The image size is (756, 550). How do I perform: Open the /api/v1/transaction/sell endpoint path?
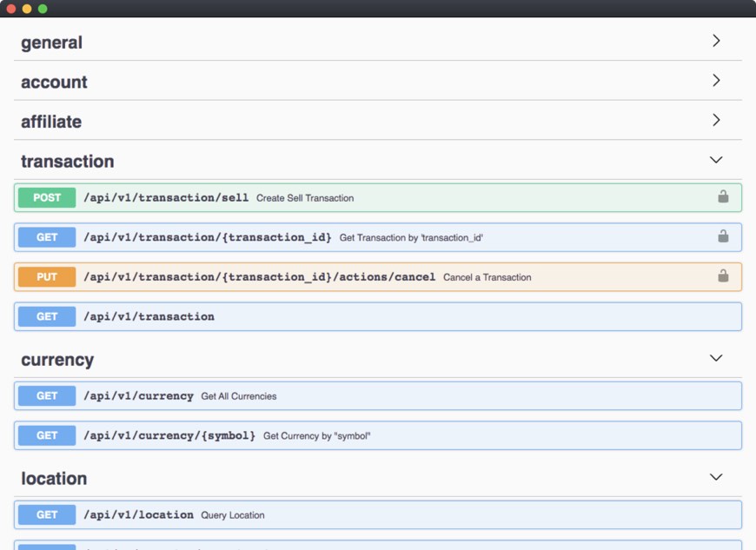pos(166,198)
